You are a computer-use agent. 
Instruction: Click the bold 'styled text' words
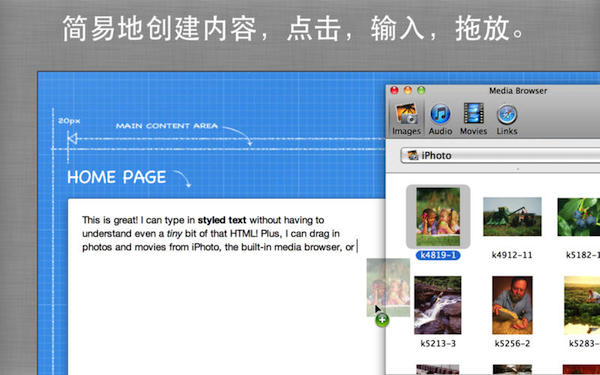tap(222, 220)
